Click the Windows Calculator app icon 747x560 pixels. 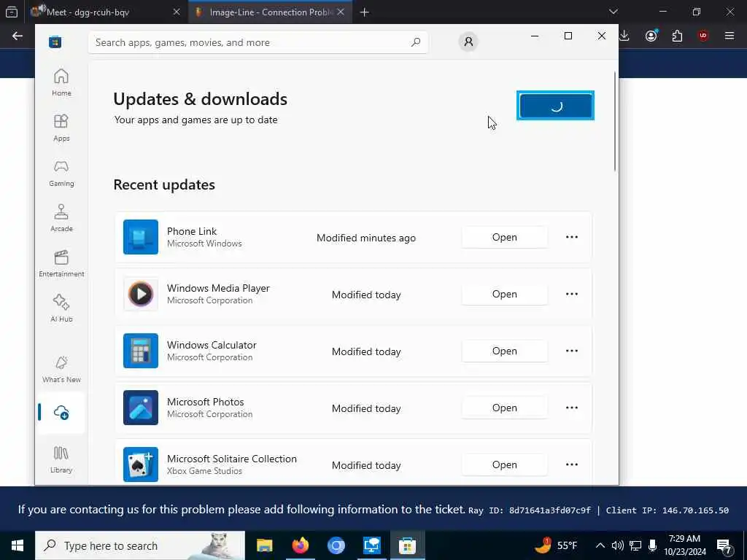141,351
